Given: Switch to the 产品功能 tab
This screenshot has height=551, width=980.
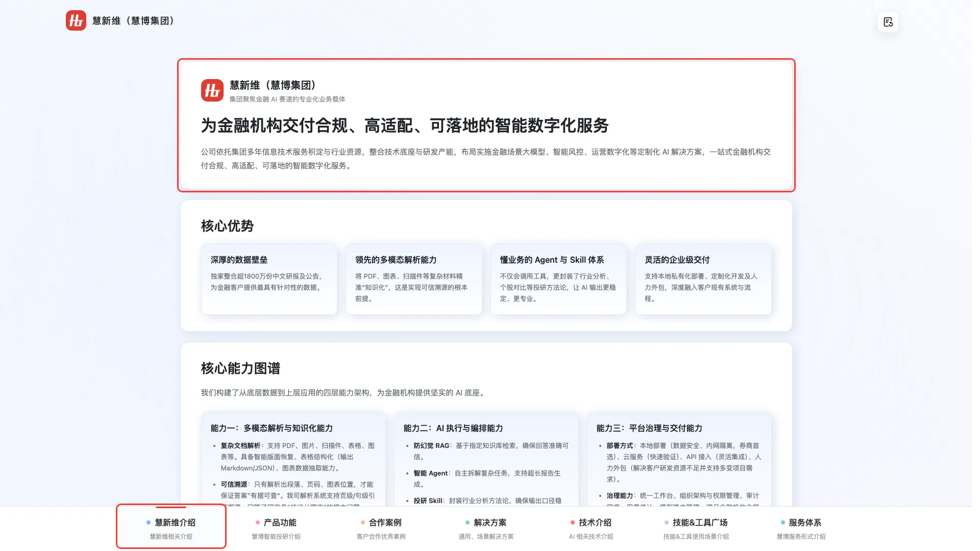Looking at the screenshot, I should coord(276,529).
